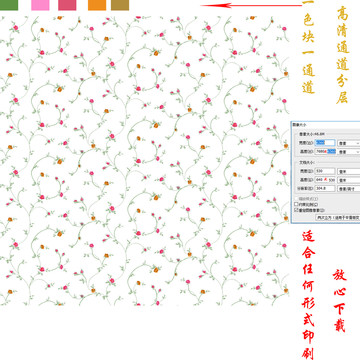Click the pixel width input field
The image size is (360, 360).
(325, 143)
